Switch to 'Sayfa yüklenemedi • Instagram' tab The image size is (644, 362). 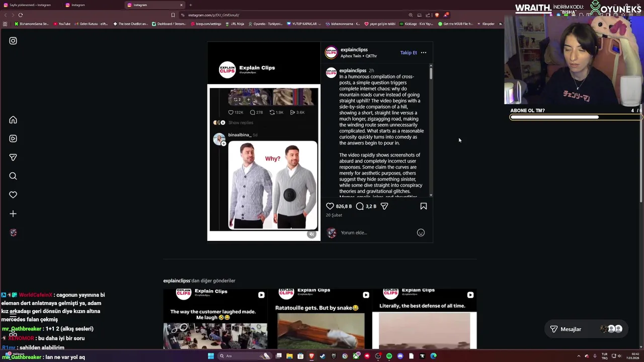tap(30, 5)
